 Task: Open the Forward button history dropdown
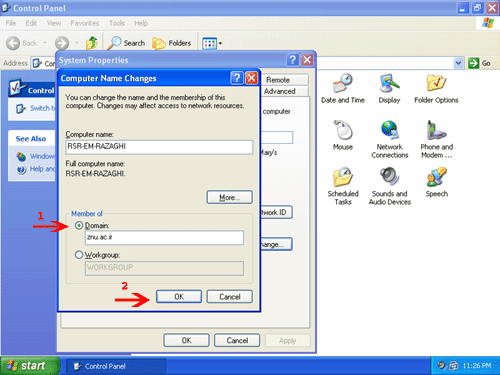76,43
